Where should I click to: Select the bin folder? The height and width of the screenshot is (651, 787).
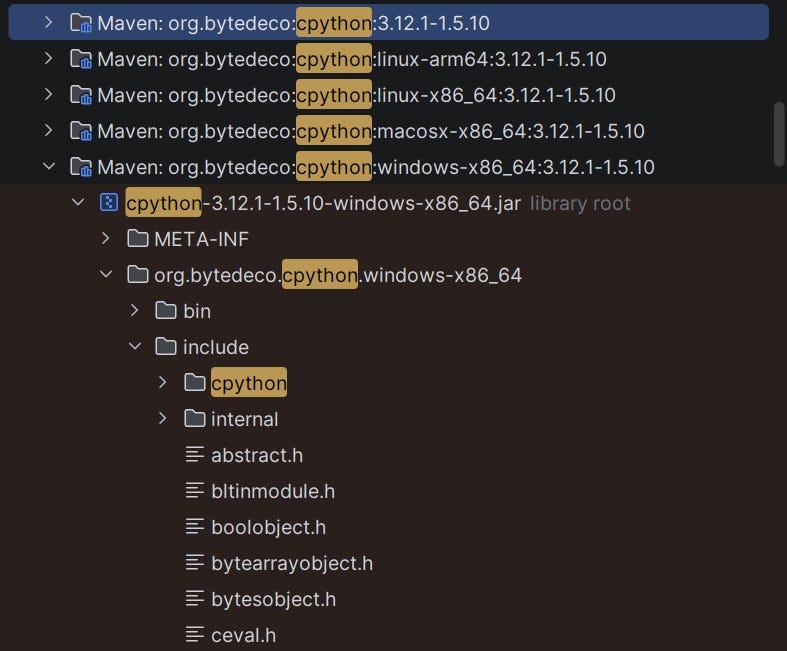point(197,311)
